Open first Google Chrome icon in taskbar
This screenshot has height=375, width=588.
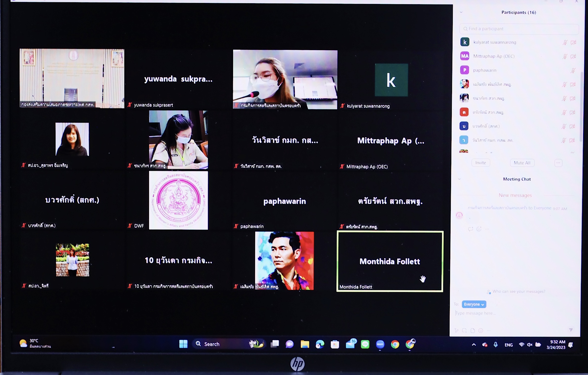click(x=395, y=344)
